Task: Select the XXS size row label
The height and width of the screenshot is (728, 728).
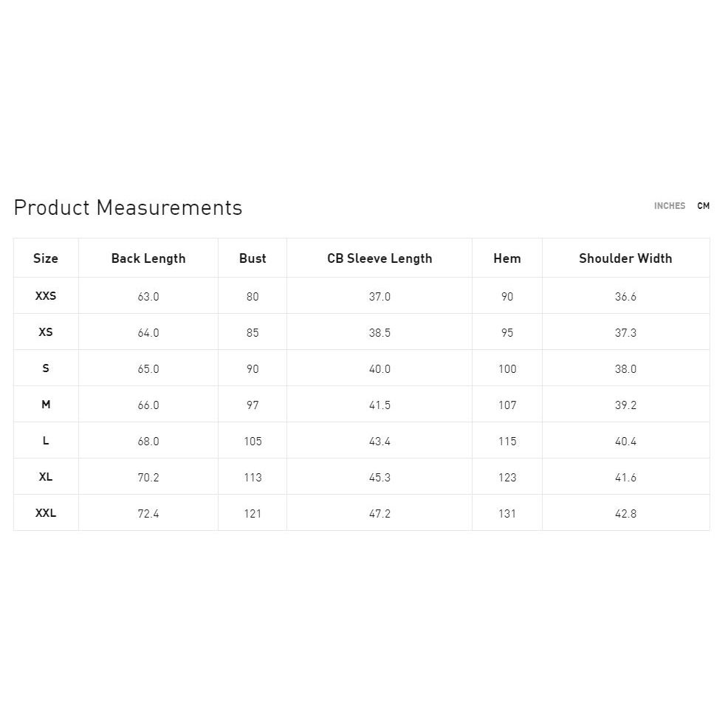Action: 46,296
